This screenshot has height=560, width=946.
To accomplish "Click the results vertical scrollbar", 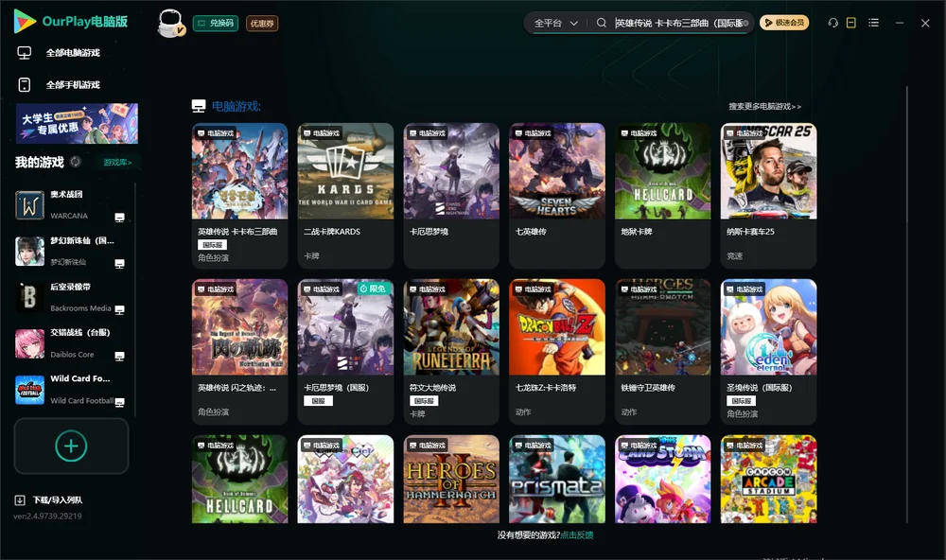I will [906, 305].
